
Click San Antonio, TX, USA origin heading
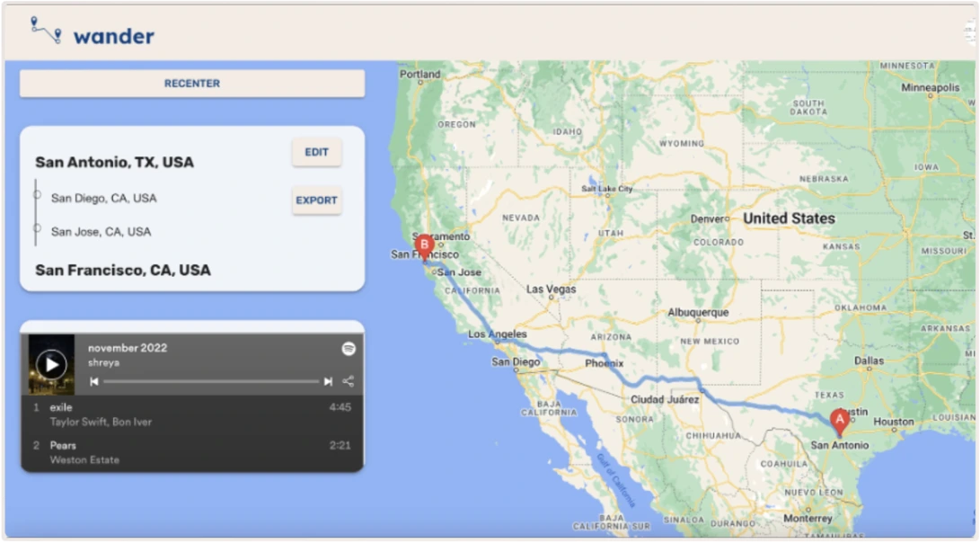click(114, 163)
